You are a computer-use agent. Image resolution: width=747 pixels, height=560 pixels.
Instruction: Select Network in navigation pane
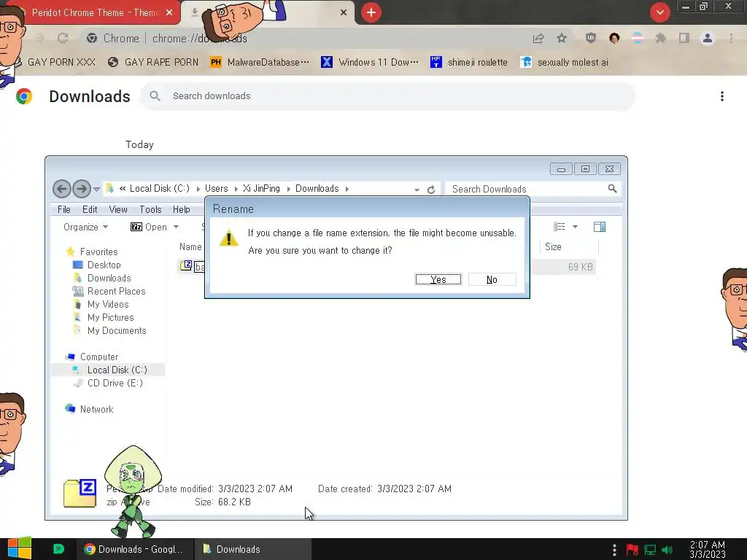tap(97, 409)
